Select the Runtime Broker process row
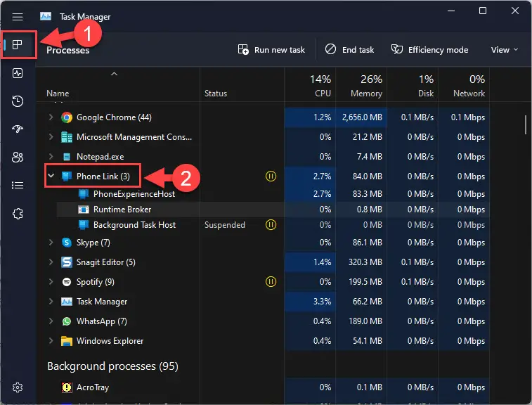Screen dimensions: 532x405 click(x=273, y=210)
